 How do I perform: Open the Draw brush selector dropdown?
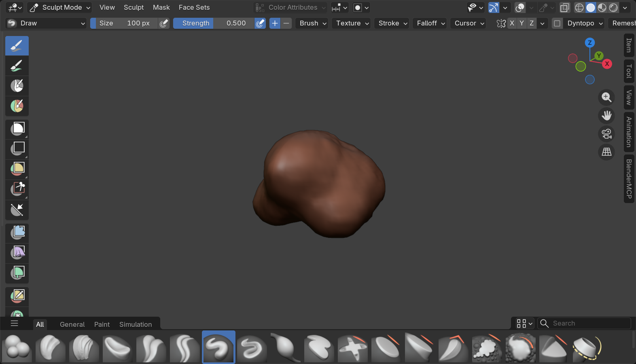click(46, 23)
